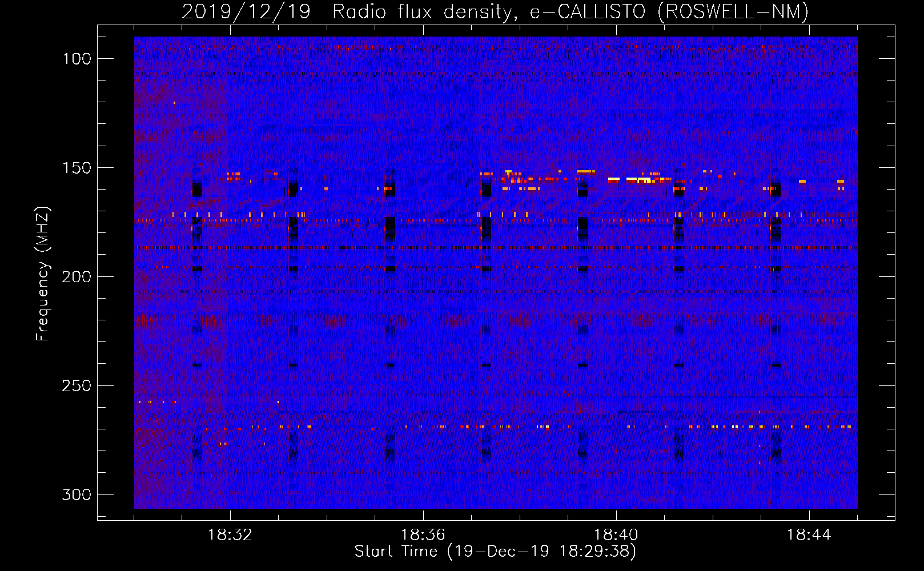Click the 250 frequency tick label
Viewport: 924px width, 571px height.
(77, 386)
